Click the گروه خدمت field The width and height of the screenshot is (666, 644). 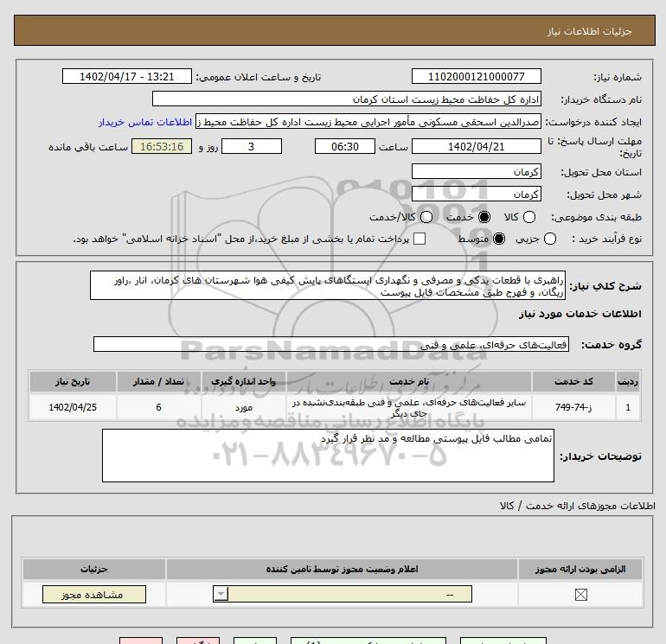331,344
